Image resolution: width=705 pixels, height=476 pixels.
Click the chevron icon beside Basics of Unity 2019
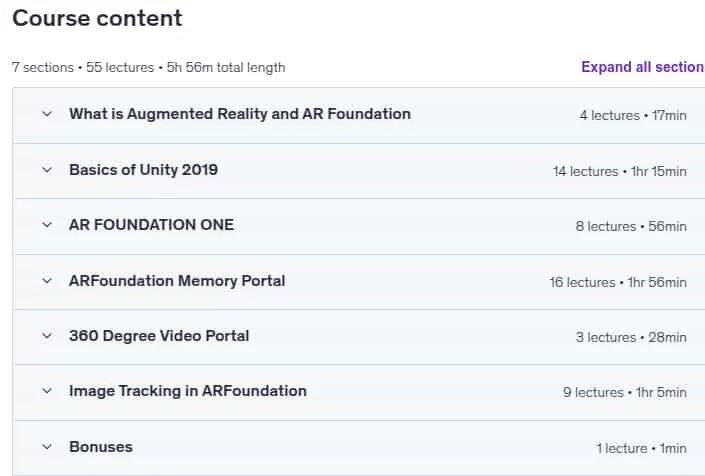[47, 170]
